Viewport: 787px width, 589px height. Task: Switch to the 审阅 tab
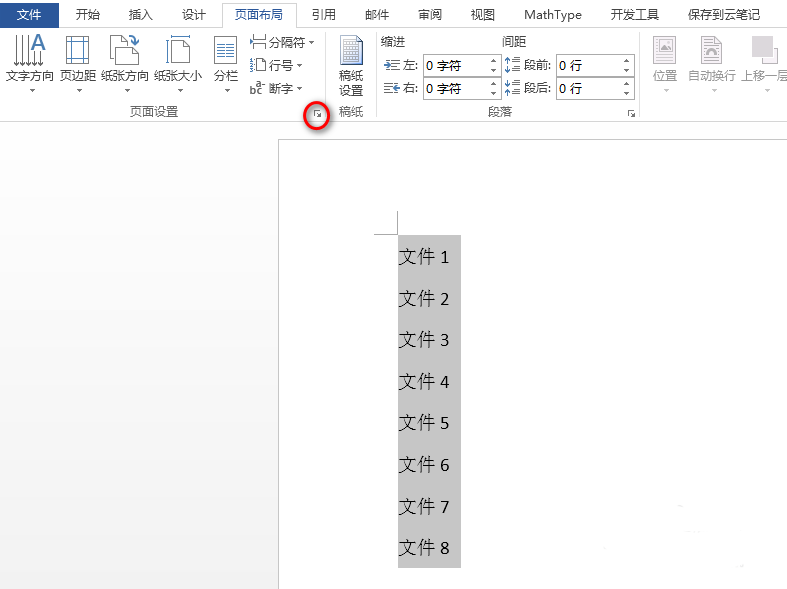(x=430, y=15)
